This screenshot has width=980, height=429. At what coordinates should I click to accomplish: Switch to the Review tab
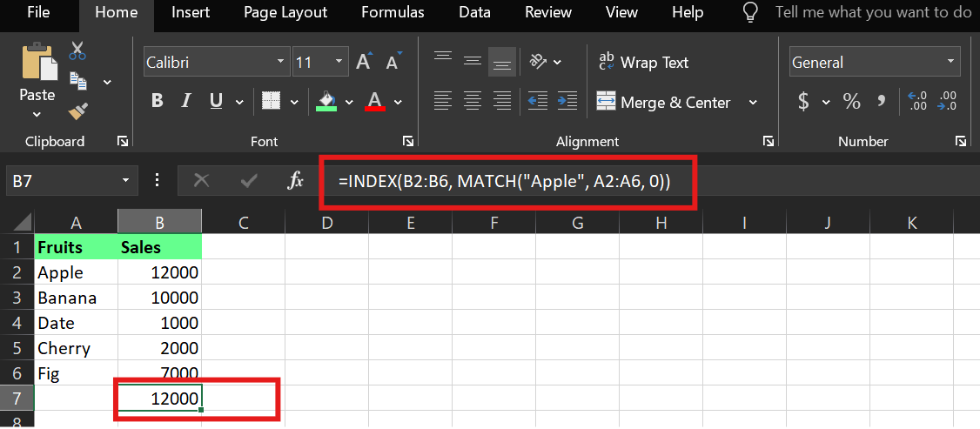[548, 12]
